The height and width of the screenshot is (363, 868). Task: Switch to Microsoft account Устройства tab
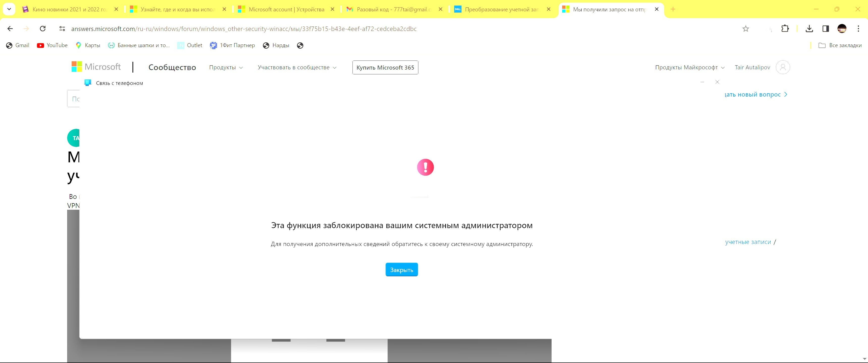click(286, 9)
